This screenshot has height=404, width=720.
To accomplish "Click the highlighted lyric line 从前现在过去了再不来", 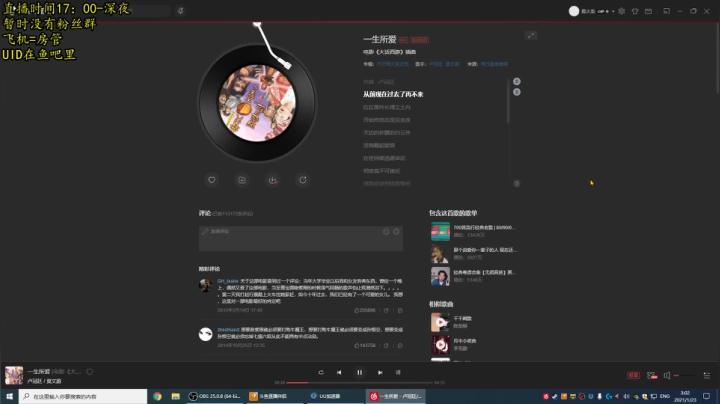I will click(x=393, y=94).
